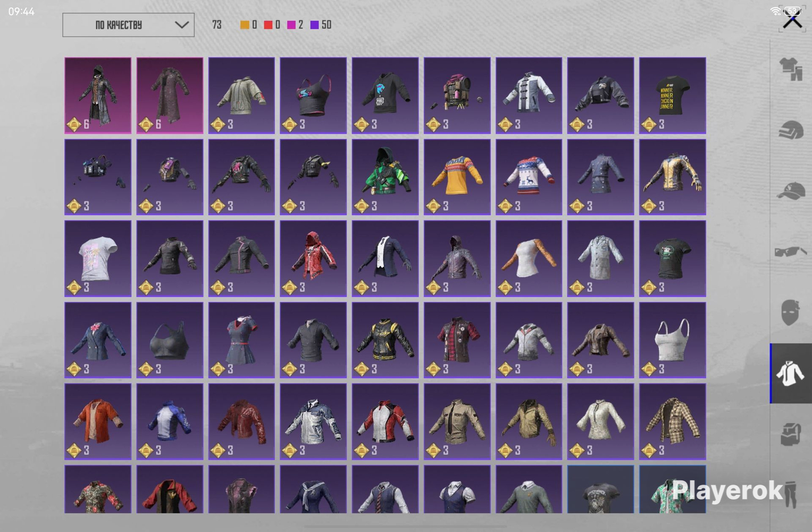The height and width of the screenshot is (532, 812).
Task: Choose the white long-sleeve blouse
Action: (601, 422)
